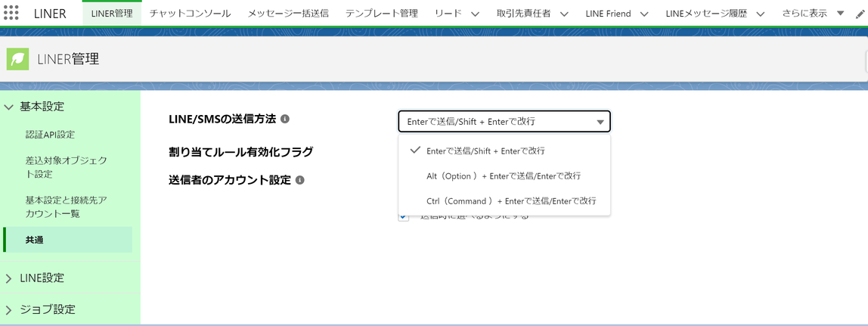This screenshot has height=326, width=868.
Task: Click info icon beside LINE/SMSの送信方法
Action: pyautogui.click(x=284, y=119)
